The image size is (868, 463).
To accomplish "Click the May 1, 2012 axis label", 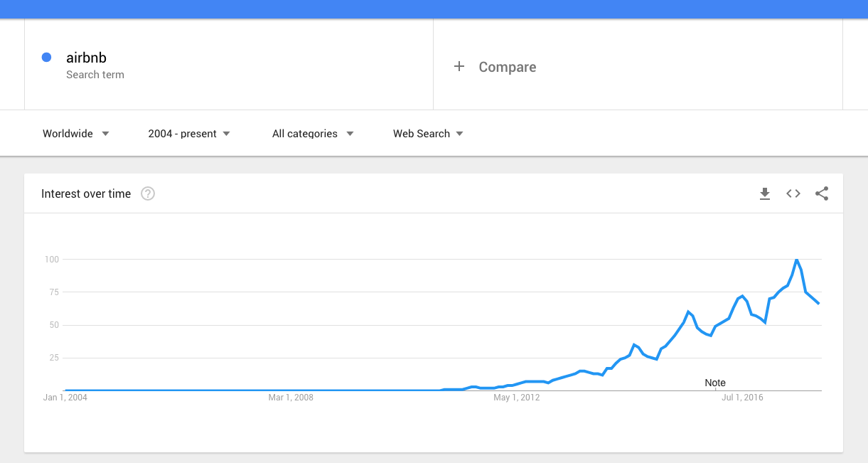I will point(517,398).
